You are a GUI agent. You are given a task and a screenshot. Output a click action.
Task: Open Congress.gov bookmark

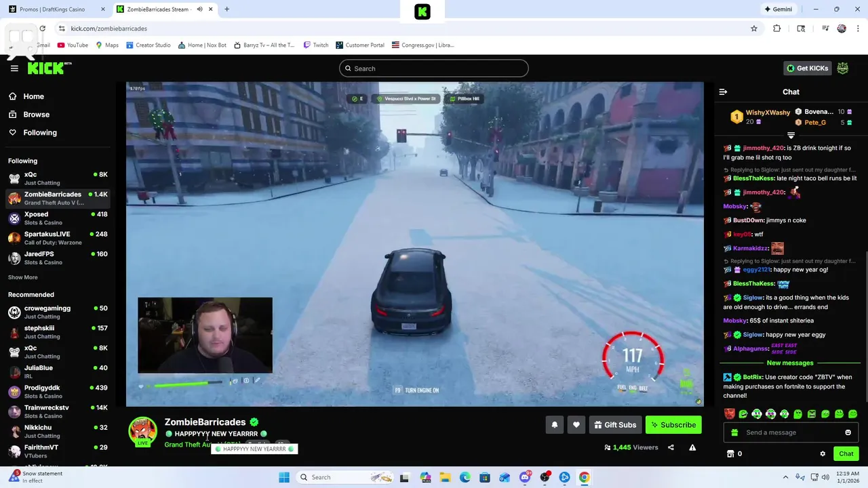pos(422,45)
